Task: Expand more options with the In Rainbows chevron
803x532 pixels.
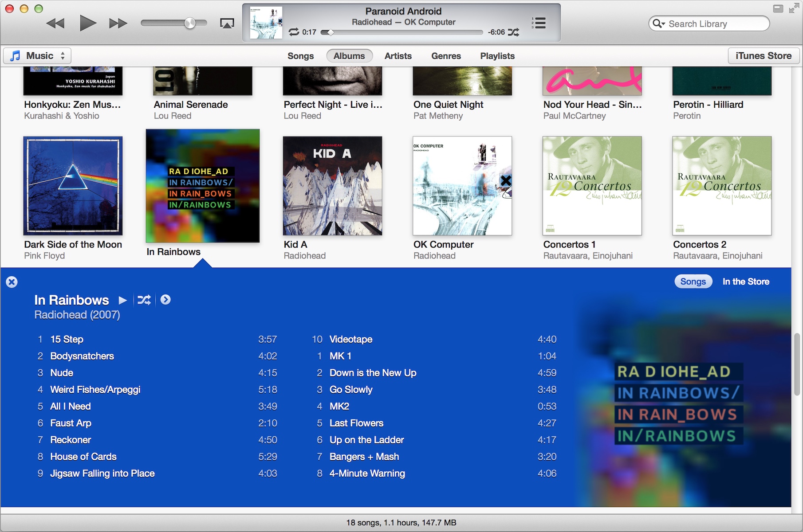Action: 166,300
